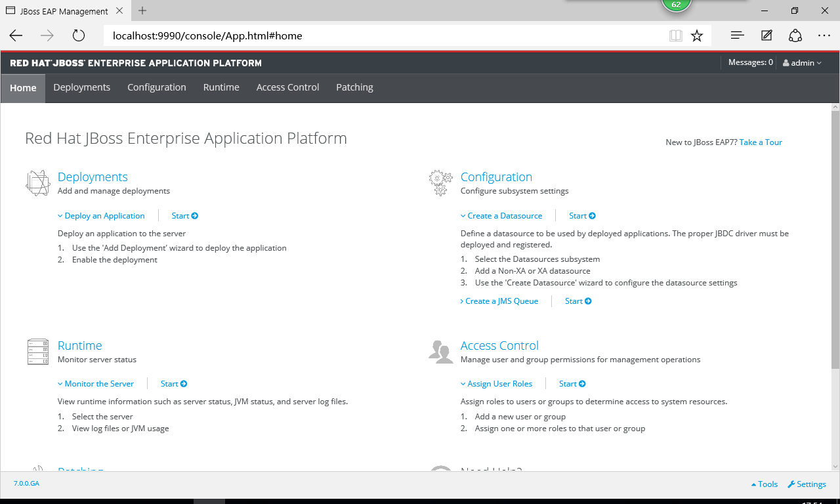
Task: Click Start next to Monitor the Server
Action: tap(174, 384)
